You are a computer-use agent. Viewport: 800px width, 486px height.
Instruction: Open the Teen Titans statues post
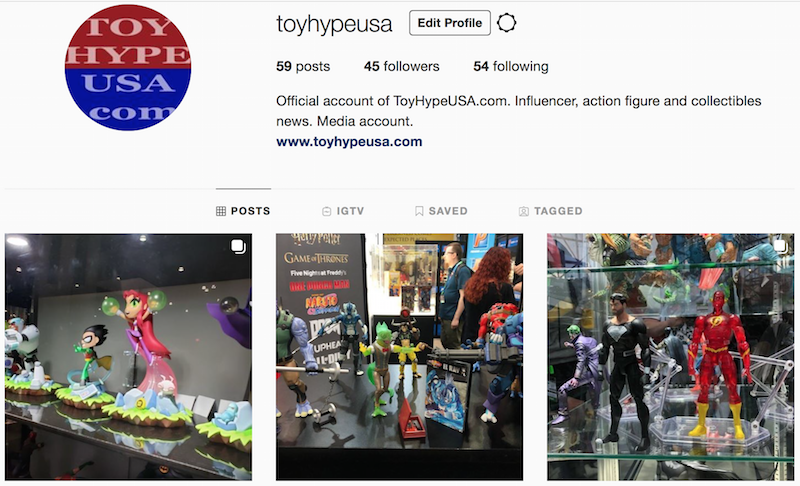[128, 357]
